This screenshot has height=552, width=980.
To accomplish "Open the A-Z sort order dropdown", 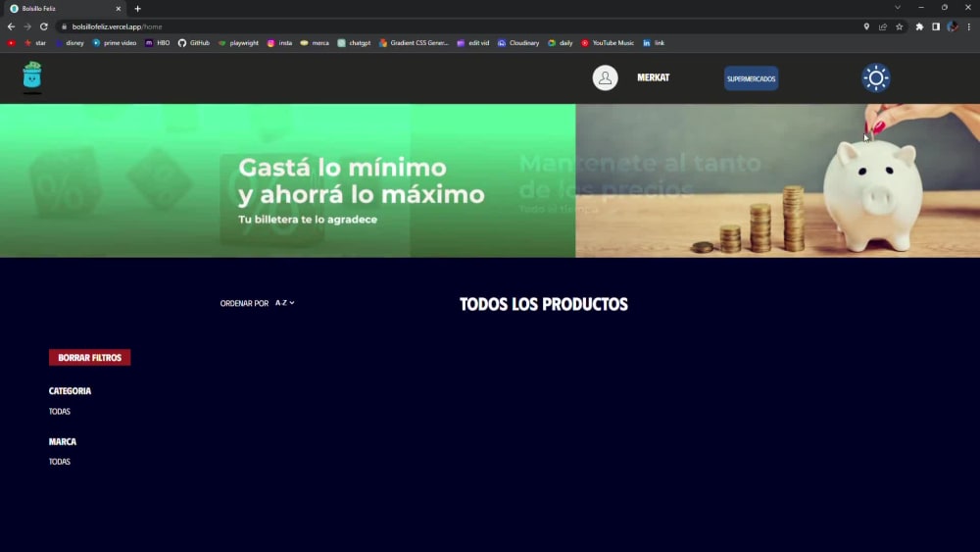I will pyautogui.click(x=284, y=303).
